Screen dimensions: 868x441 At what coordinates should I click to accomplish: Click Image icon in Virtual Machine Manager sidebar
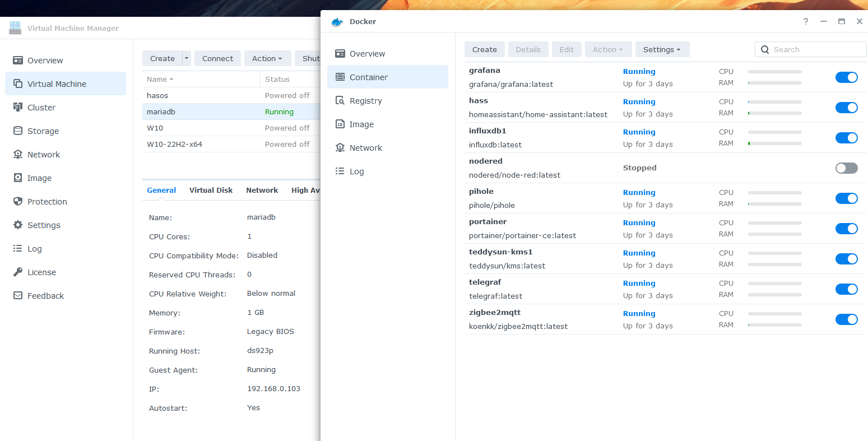pyautogui.click(x=18, y=178)
